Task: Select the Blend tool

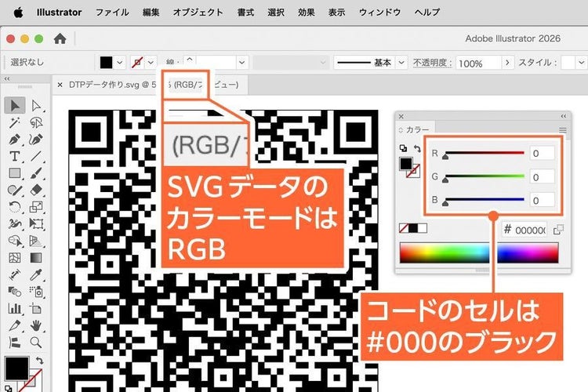Action: point(15,292)
